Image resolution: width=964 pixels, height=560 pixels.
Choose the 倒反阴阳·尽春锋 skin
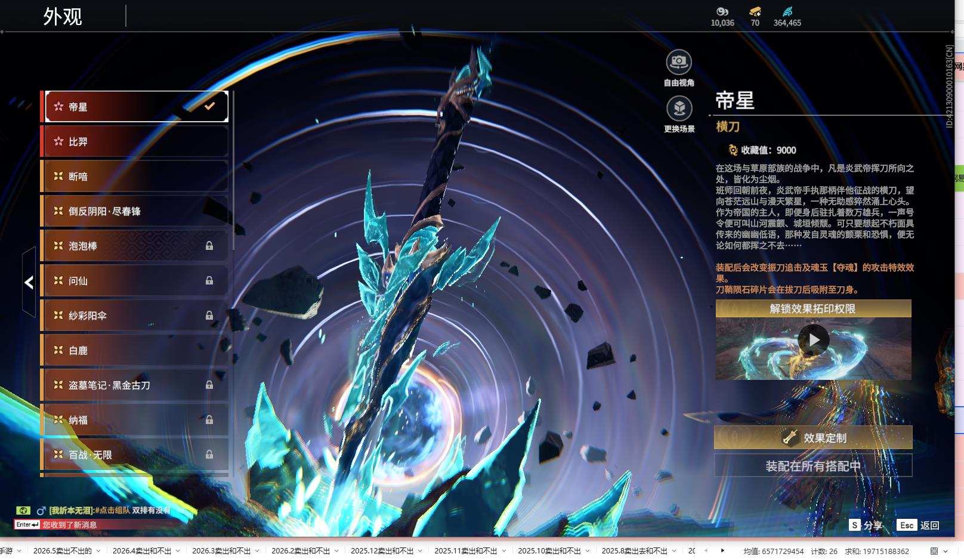click(137, 211)
